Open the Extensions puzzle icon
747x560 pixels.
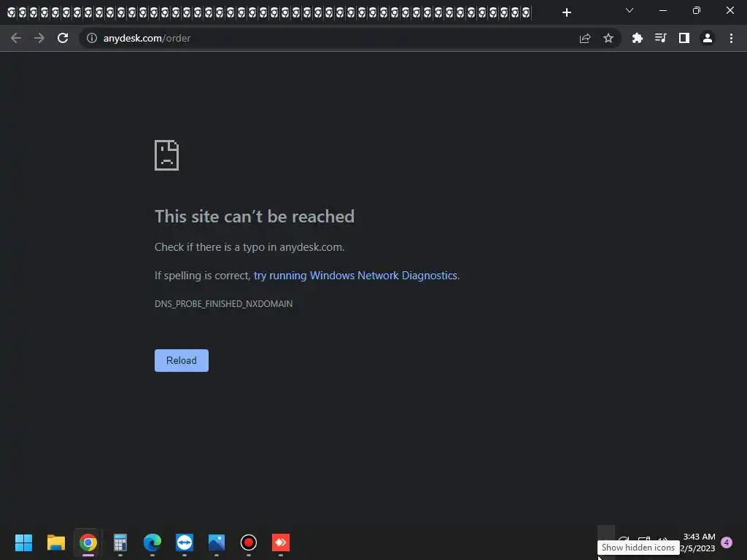(x=638, y=38)
